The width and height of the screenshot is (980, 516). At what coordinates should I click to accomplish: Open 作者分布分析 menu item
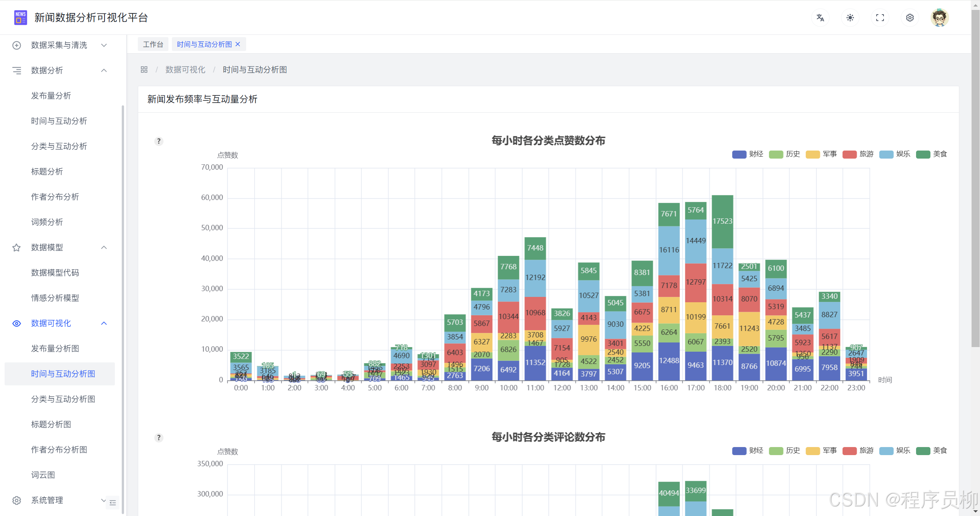(60, 197)
